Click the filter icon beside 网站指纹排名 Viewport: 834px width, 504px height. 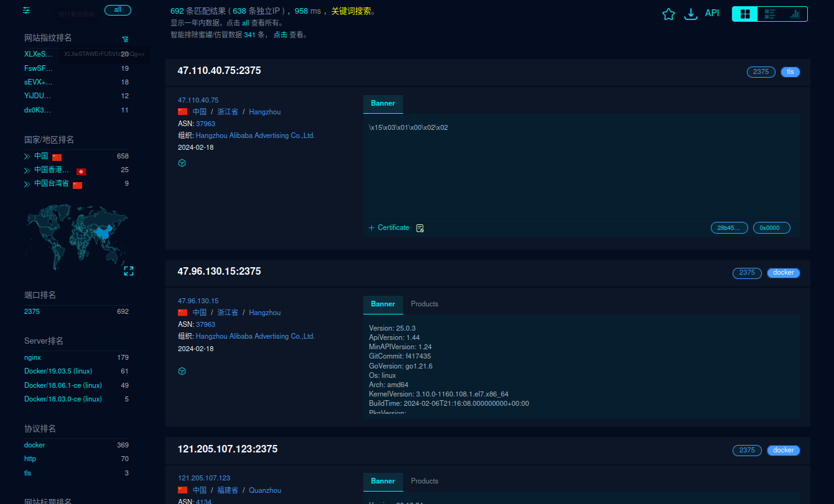click(125, 39)
